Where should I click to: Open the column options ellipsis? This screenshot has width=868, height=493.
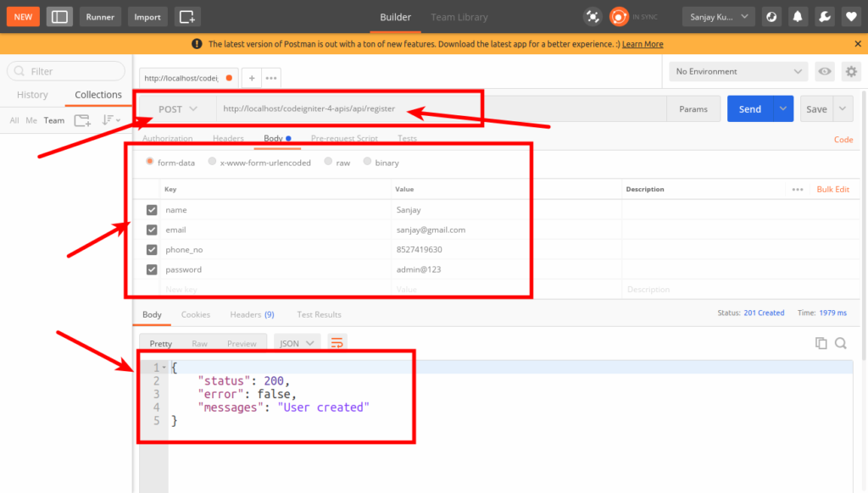pos(798,189)
